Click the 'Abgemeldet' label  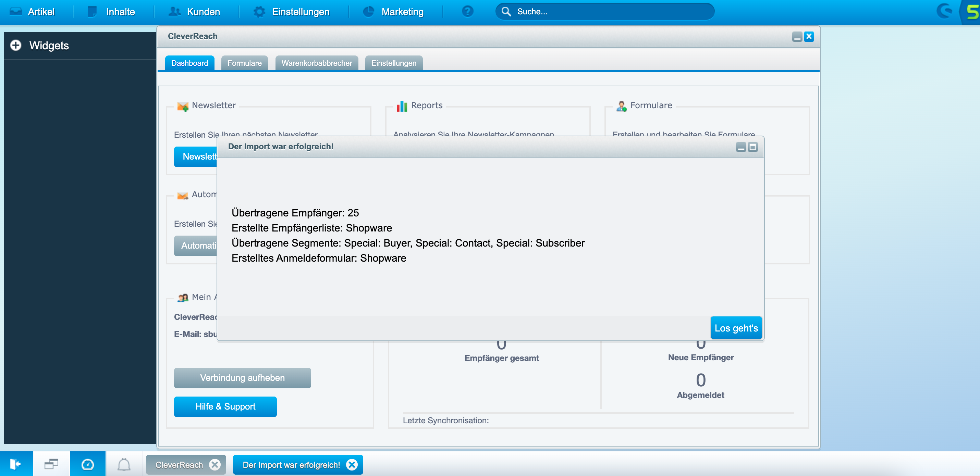[700, 395]
